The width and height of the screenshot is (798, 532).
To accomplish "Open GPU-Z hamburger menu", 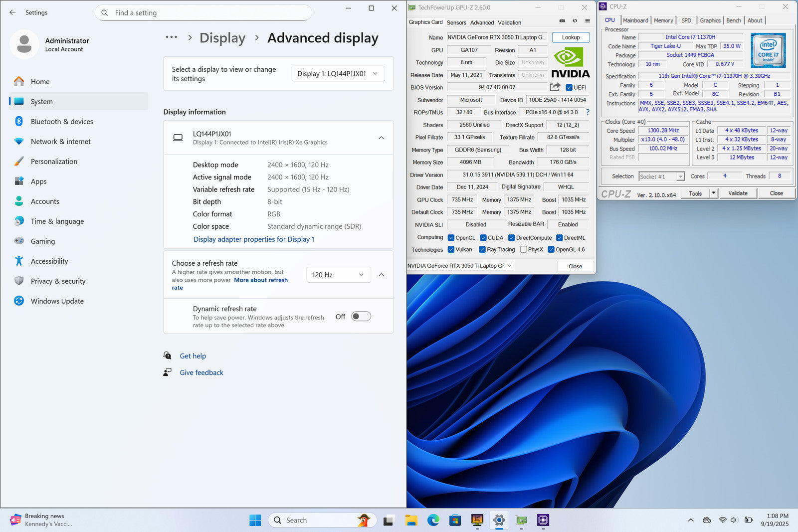I will pyautogui.click(x=588, y=21).
